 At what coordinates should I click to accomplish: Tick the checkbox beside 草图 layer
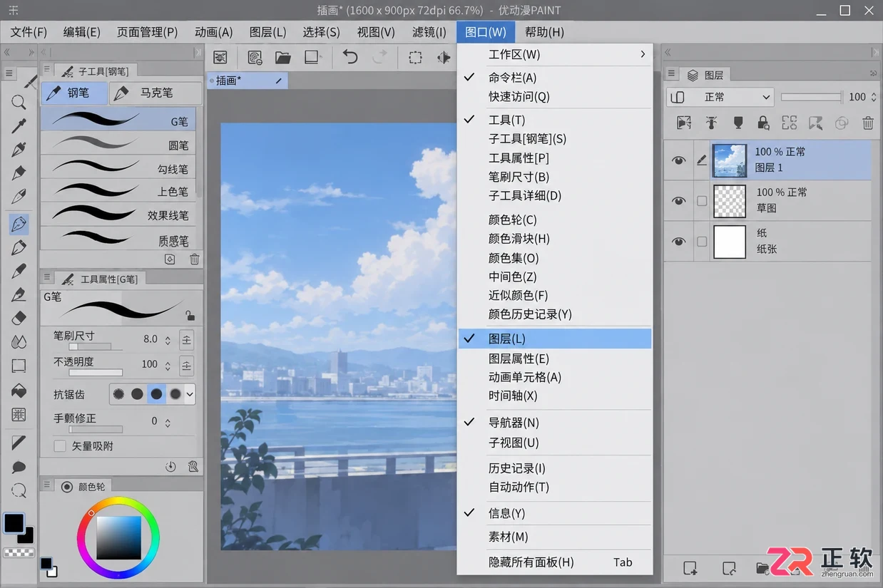tap(702, 201)
